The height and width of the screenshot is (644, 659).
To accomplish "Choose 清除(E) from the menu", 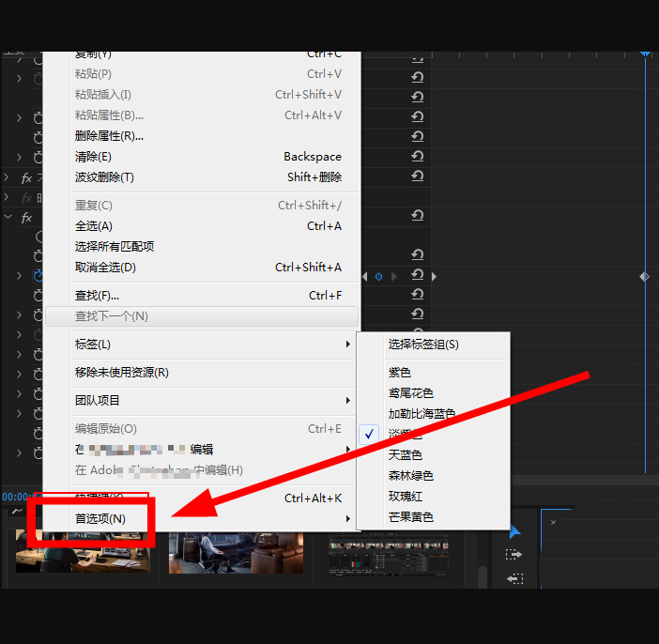I will coord(202,157).
